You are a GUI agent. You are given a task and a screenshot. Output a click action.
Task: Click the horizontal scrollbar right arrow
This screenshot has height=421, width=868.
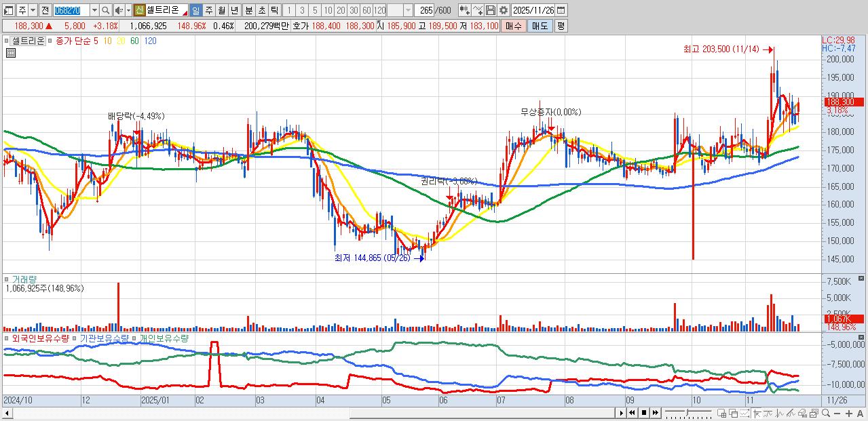620,413
